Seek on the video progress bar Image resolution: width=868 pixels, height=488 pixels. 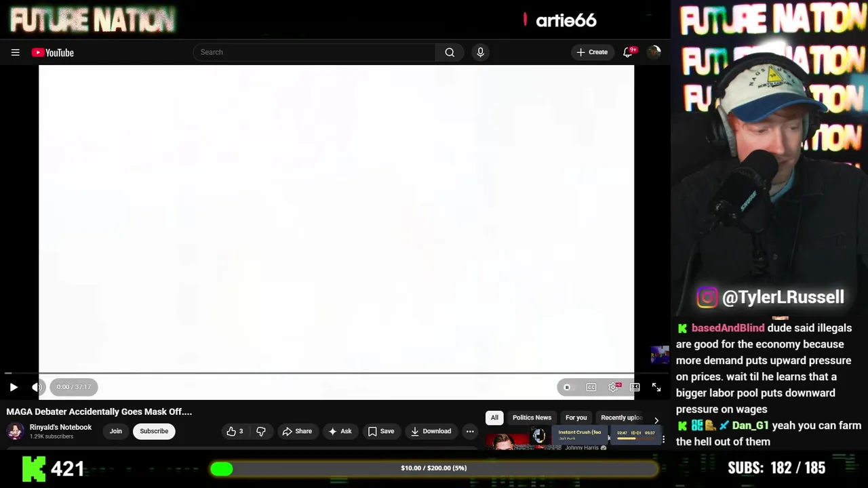[336, 373]
